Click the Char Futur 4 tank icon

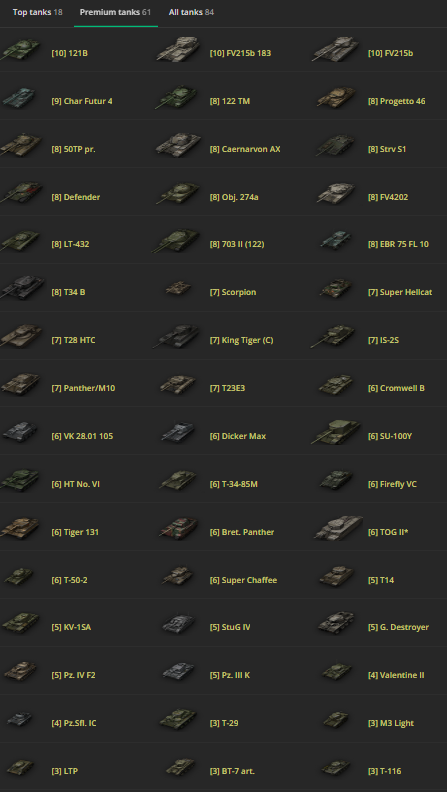click(x=19, y=97)
